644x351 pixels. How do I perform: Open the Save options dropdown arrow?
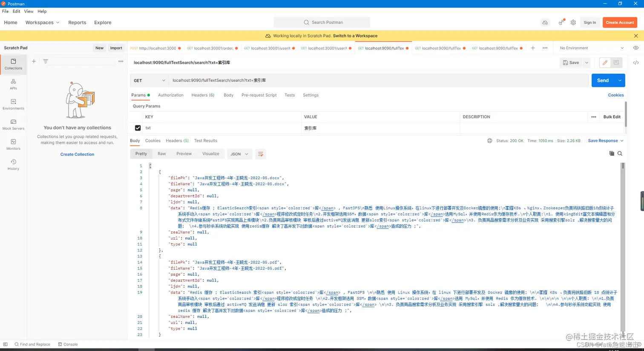point(586,63)
